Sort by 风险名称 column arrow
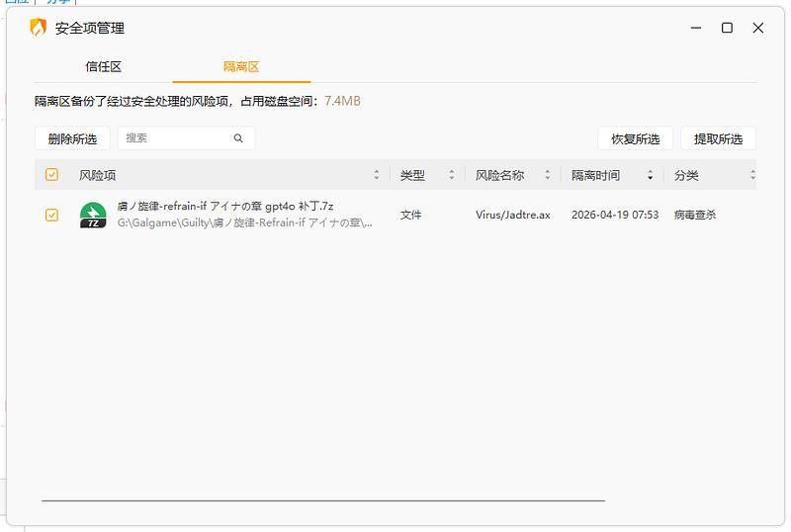The height and width of the screenshot is (532, 791). pyautogui.click(x=547, y=175)
